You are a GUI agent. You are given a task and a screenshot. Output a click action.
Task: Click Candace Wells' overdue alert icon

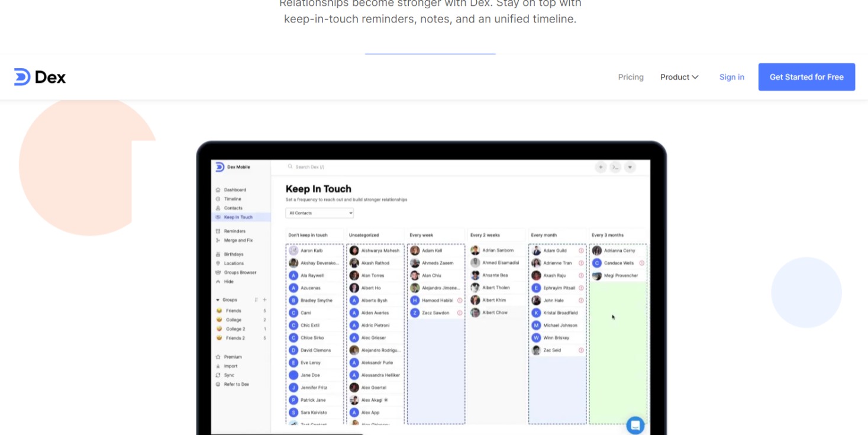(x=642, y=263)
